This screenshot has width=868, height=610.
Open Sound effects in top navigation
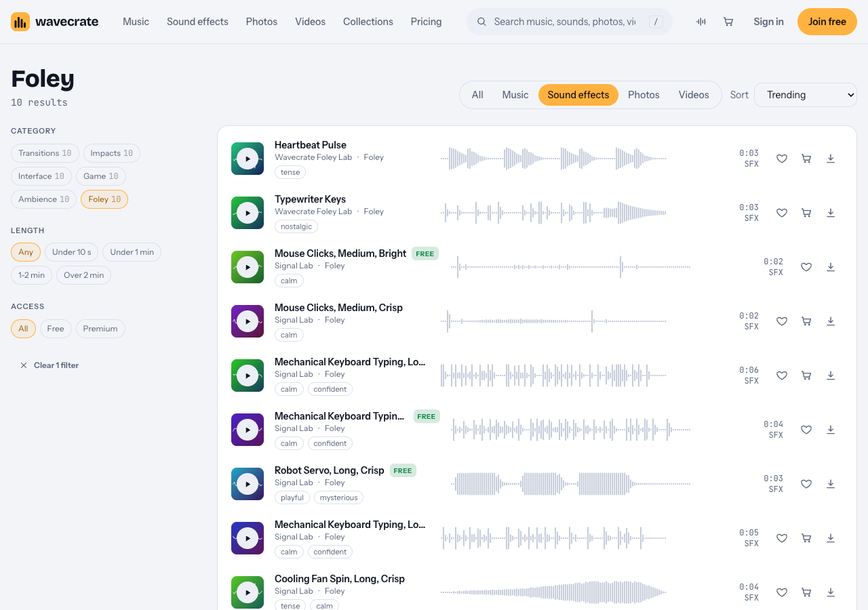[197, 22]
